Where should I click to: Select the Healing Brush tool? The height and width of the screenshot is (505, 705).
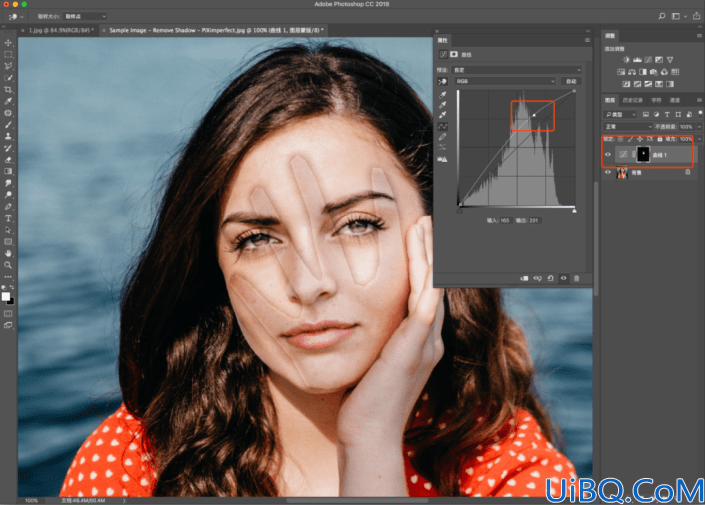pyautogui.click(x=8, y=113)
